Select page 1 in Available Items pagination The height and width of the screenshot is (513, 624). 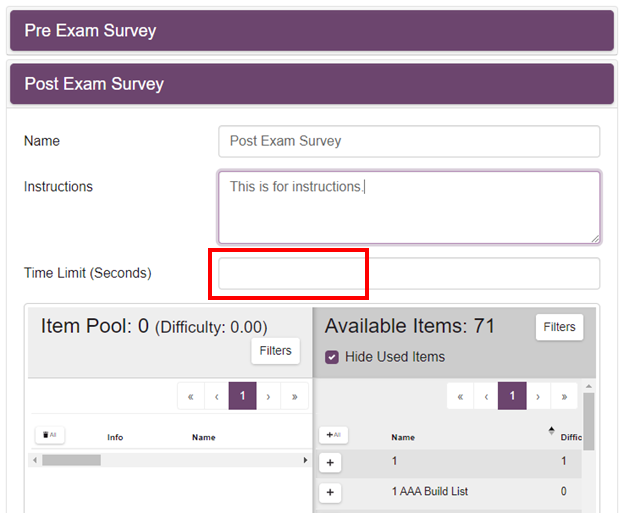(512, 396)
